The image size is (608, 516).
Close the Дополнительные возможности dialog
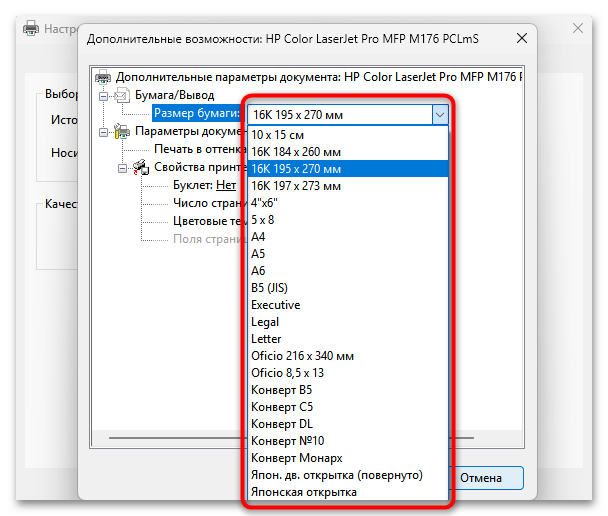(x=522, y=38)
